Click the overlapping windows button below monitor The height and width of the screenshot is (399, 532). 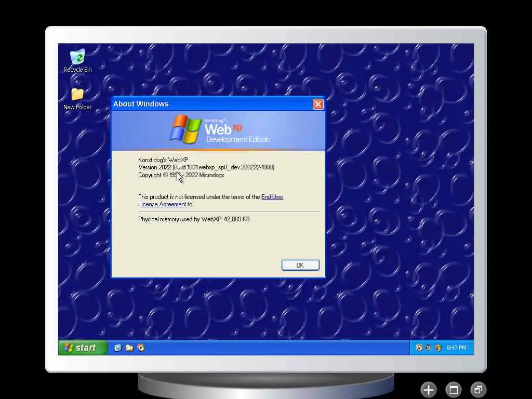[x=478, y=390]
